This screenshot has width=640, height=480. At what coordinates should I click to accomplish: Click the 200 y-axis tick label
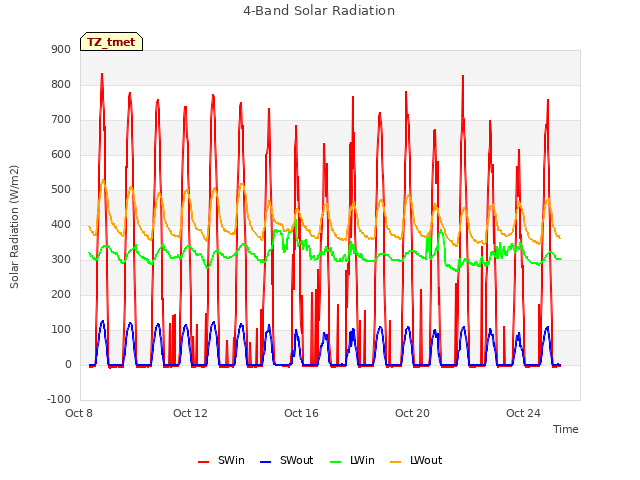click(x=61, y=295)
